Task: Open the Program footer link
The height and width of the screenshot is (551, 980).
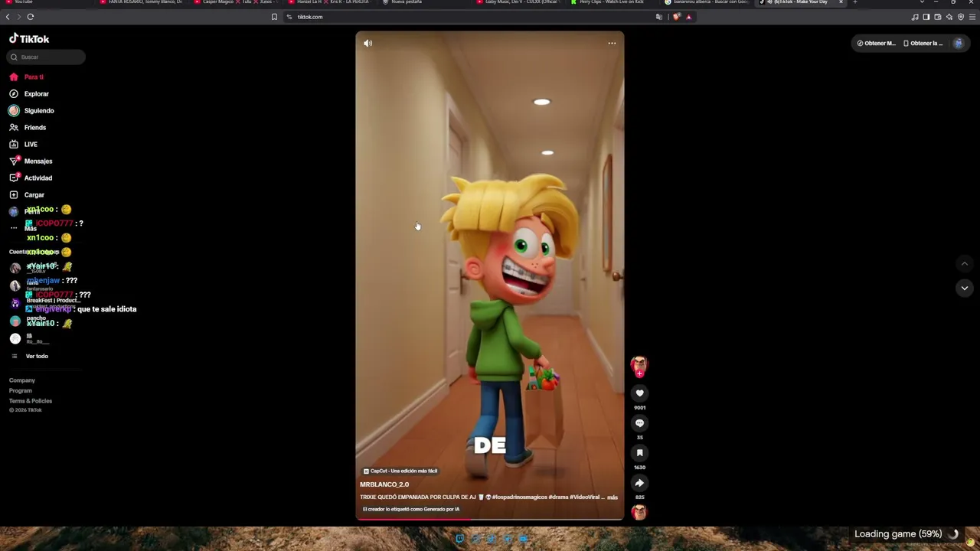Action: click(21, 391)
